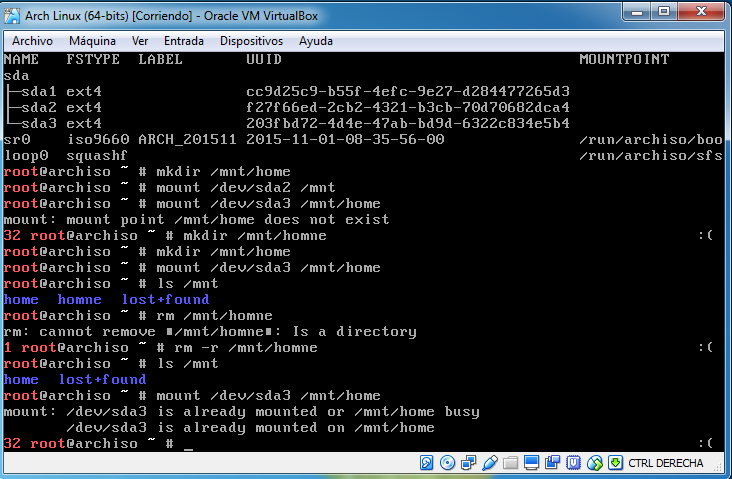Click the virtualization features chip icon
Viewport: 732px width, 479px height.
coord(573,463)
